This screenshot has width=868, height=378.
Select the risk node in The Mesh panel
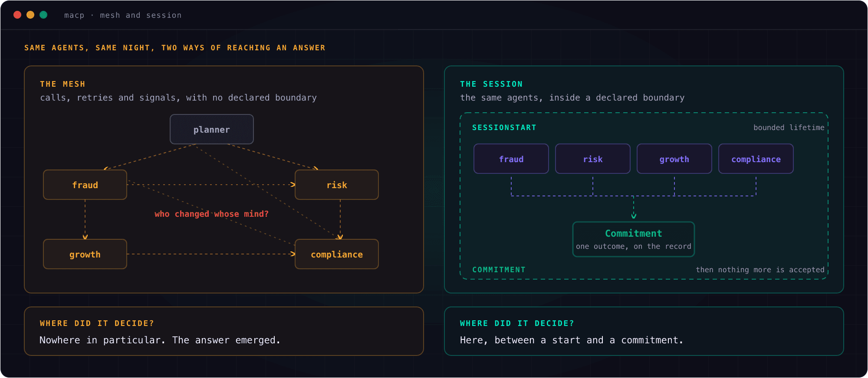tap(337, 185)
